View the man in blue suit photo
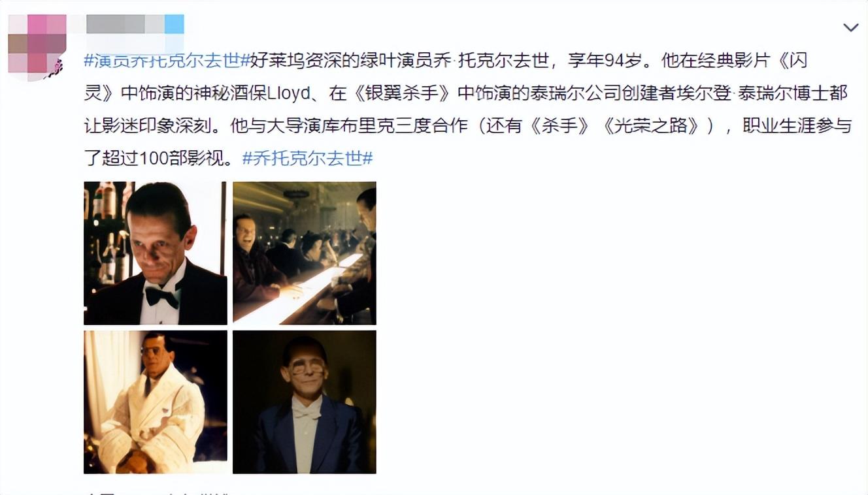Screen dimensions: 868x495 tap(305, 402)
